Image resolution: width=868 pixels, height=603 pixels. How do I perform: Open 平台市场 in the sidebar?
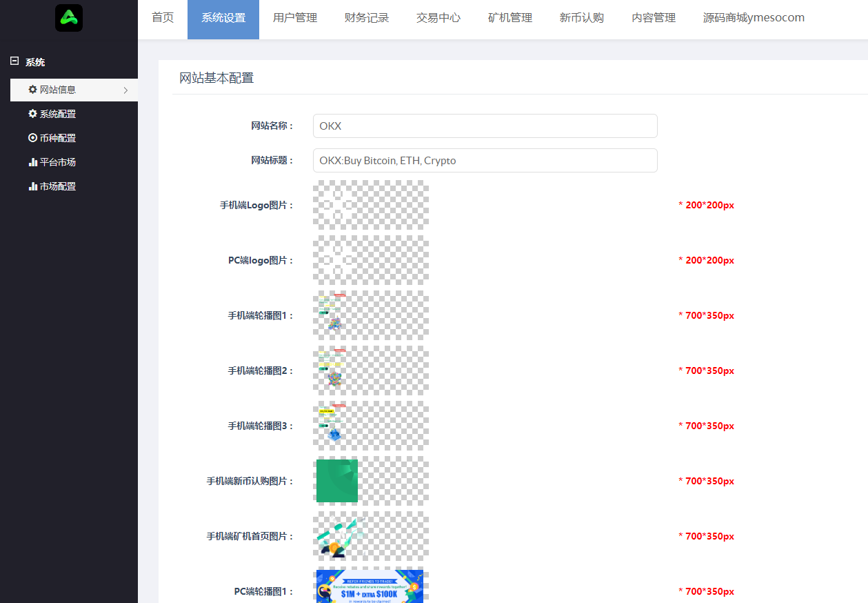[74, 162]
